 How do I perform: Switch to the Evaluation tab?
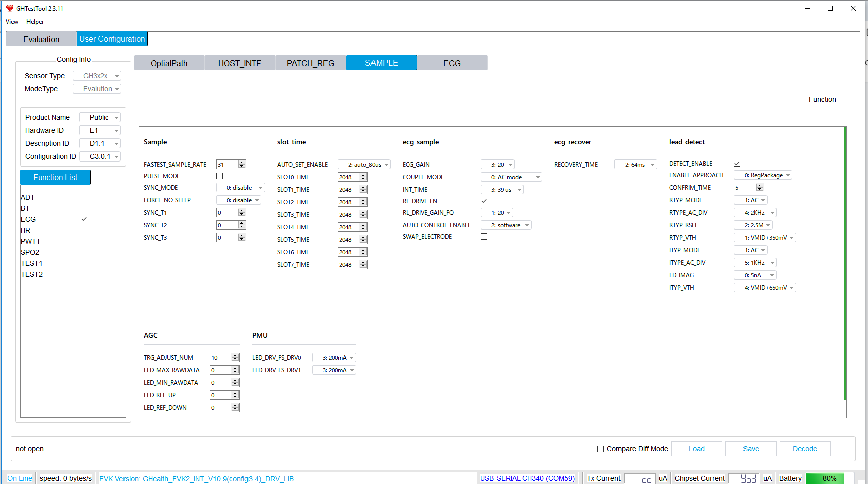point(41,39)
